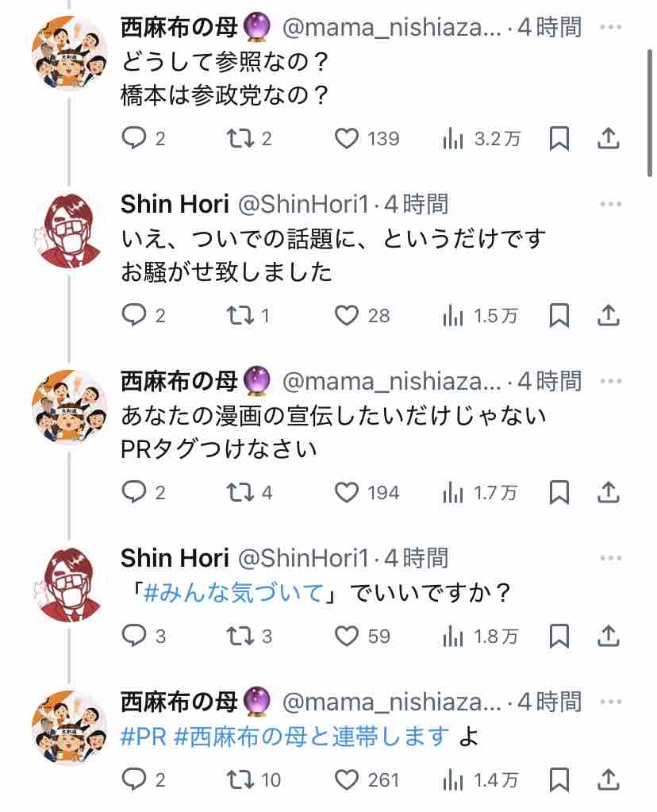Bookmark the #みんな気づいて reply post
The height and width of the screenshot is (812, 657).
(x=559, y=636)
